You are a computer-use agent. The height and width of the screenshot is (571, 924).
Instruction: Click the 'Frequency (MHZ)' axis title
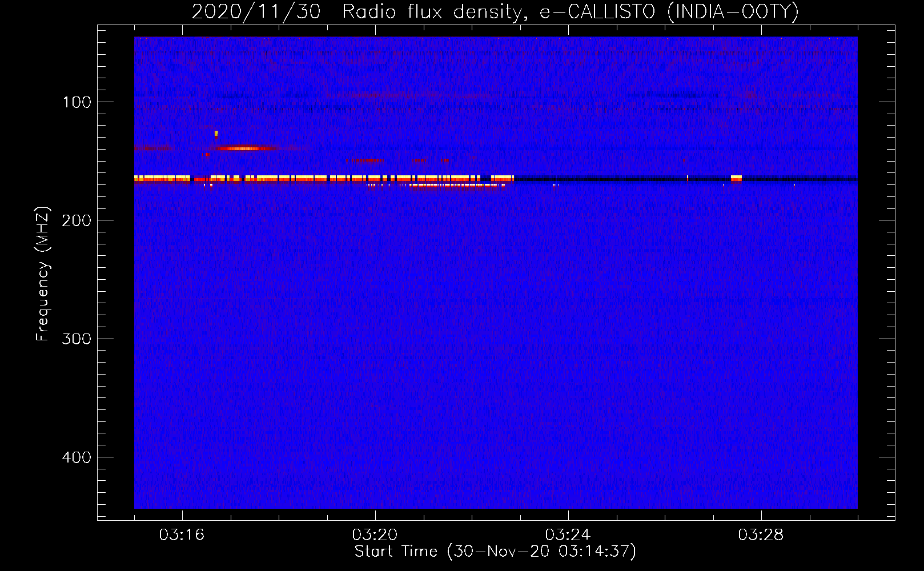pos(43,274)
